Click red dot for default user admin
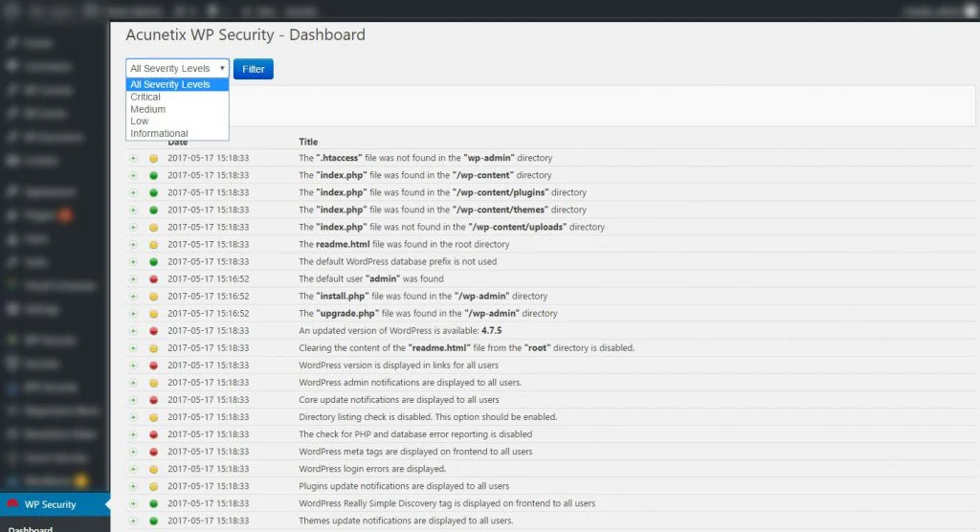 153,278
